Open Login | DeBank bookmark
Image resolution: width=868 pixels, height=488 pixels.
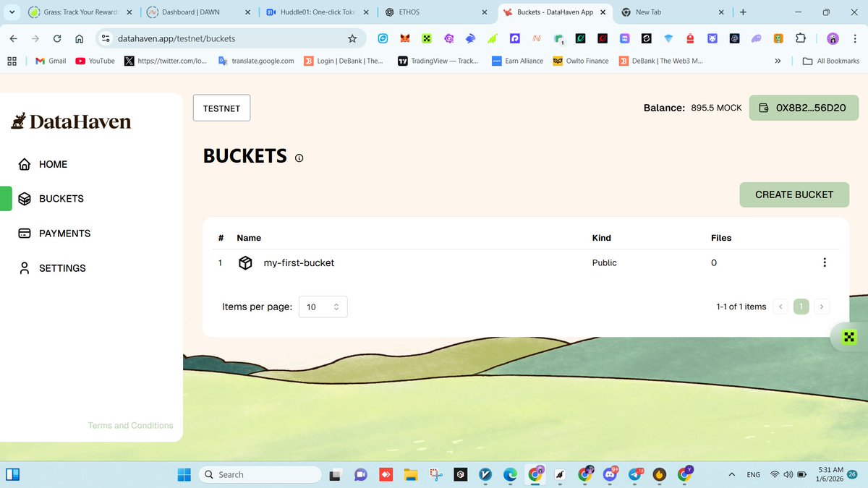tap(344, 61)
